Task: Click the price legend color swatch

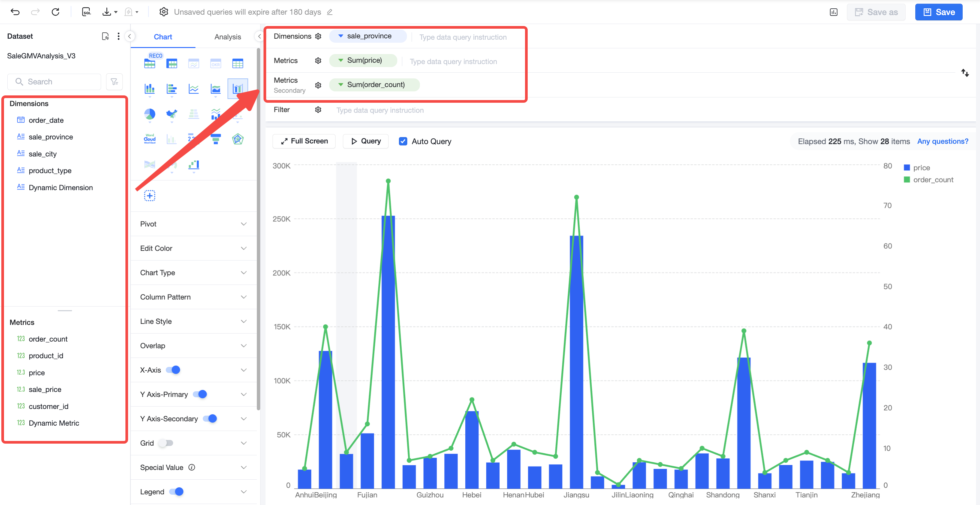Action: click(x=907, y=168)
